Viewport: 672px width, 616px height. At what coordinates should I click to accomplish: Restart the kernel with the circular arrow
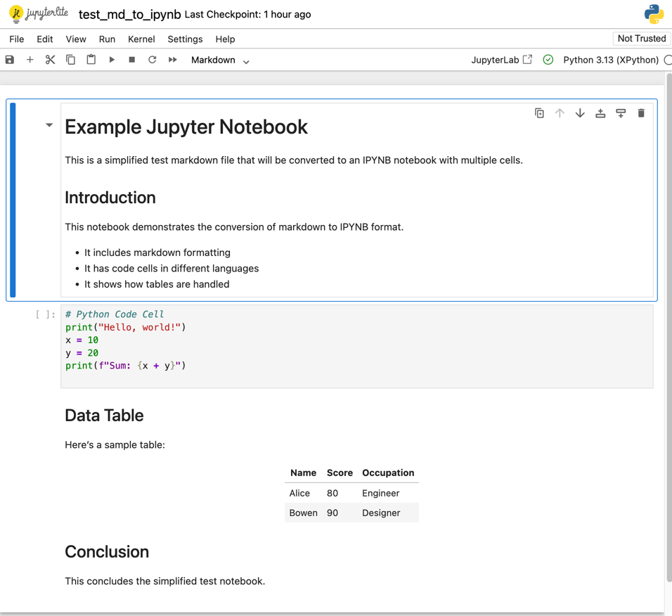(152, 60)
